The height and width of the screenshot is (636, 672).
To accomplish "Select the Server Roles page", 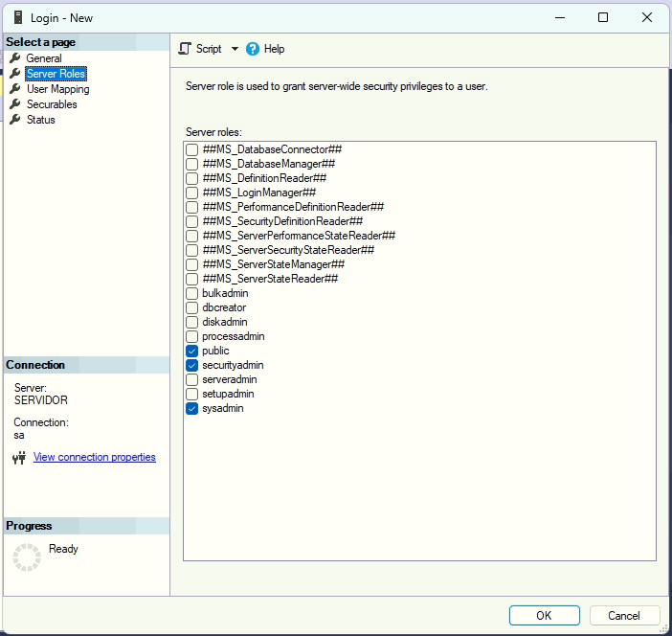I will coord(56,74).
